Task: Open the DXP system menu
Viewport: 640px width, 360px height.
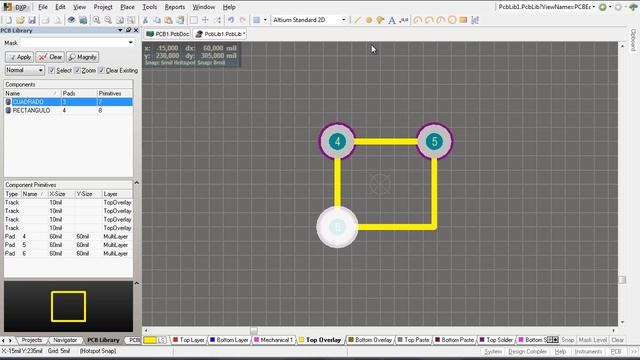Action: click(x=16, y=7)
